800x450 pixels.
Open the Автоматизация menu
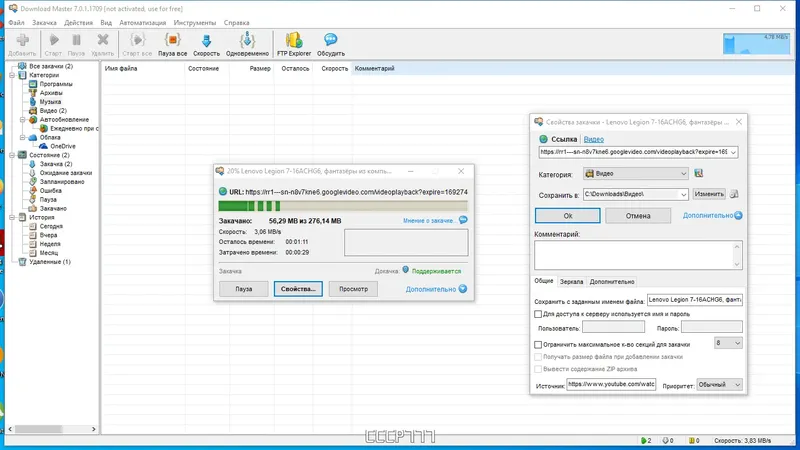tap(142, 22)
